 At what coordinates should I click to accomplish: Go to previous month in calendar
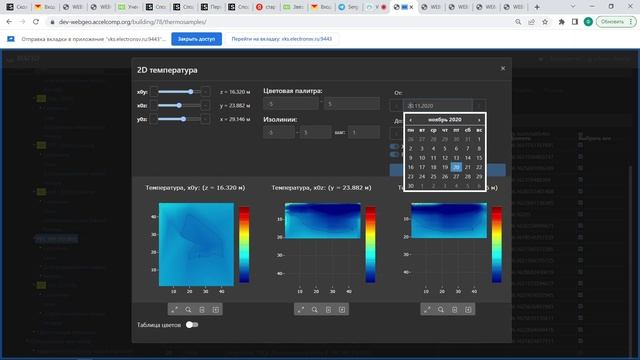(x=411, y=120)
